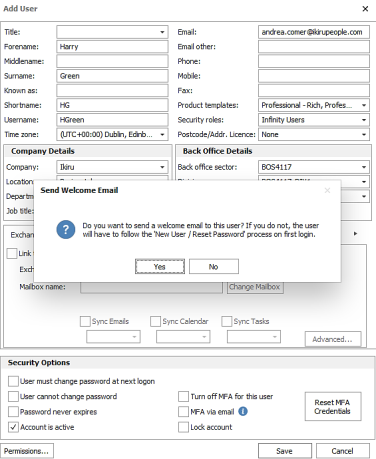
Task: Open the Permissions settings
Action: coord(27,451)
